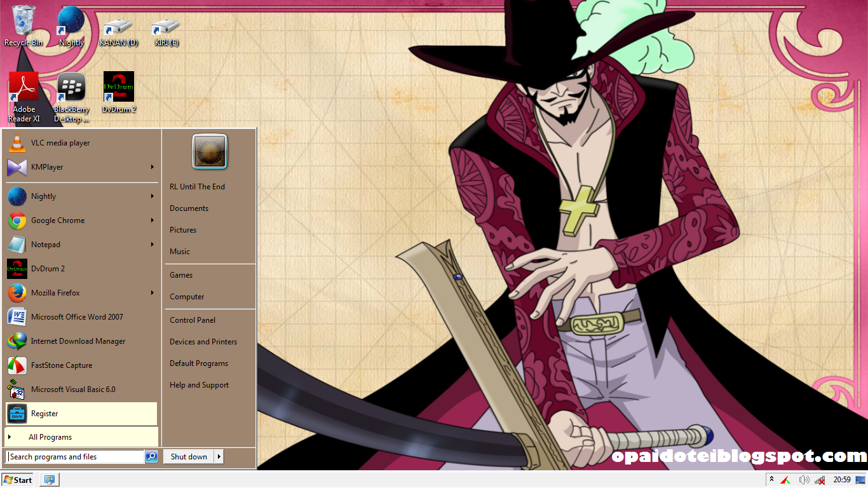The width and height of the screenshot is (868, 488).
Task: Click the Shut down button
Action: pos(189,456)
